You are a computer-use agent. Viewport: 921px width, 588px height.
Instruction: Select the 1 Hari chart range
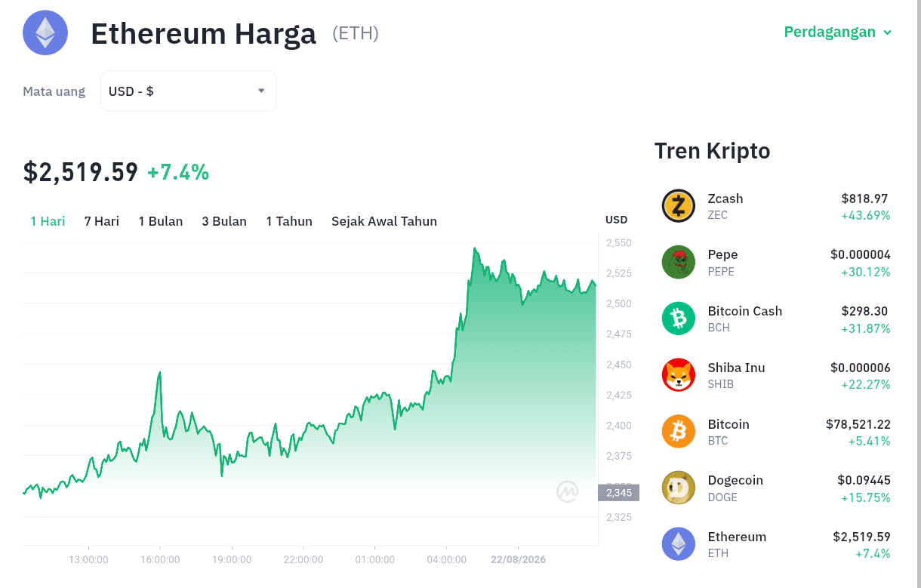(48, 221)
